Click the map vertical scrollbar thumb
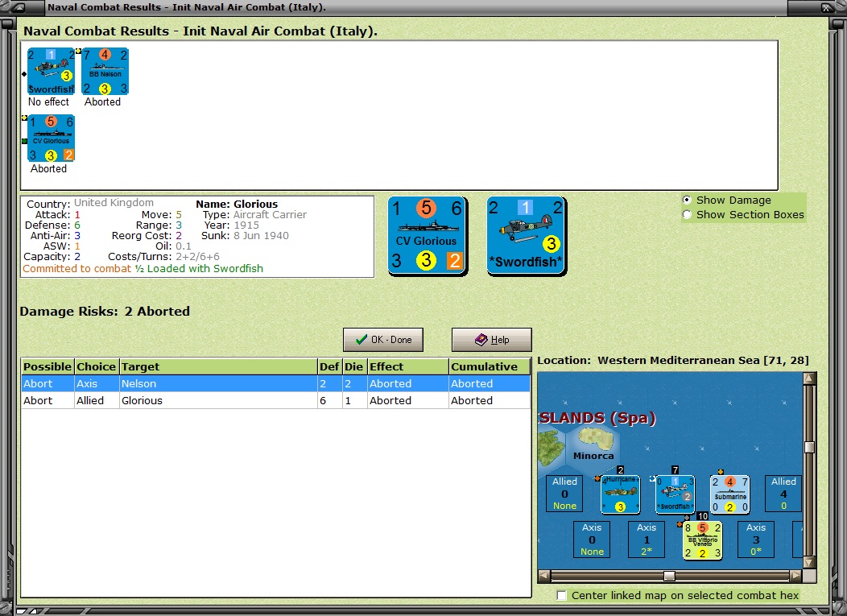The width and height of the screenshot is (847, 616). pyautogui.click(x=808, y=448)
